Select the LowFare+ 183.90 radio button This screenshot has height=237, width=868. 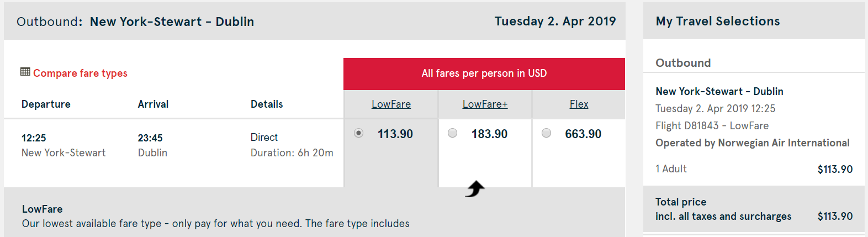[x=453, y=133]
